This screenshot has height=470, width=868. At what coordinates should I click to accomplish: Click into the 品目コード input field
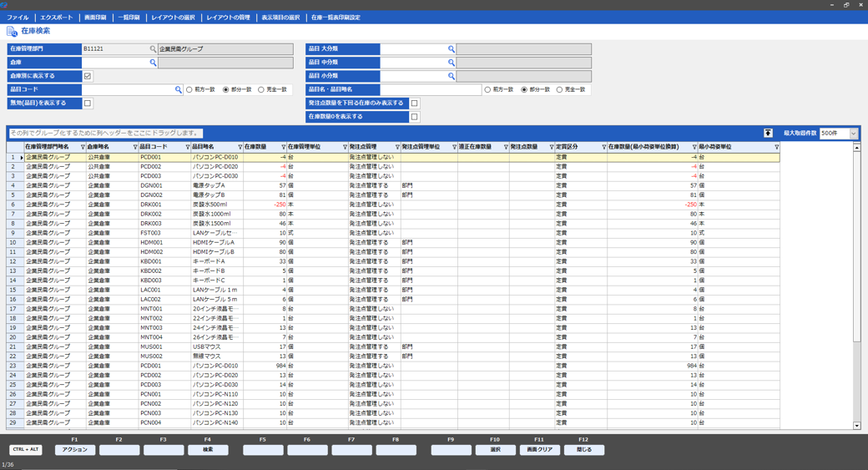click(x=128, y=89)
